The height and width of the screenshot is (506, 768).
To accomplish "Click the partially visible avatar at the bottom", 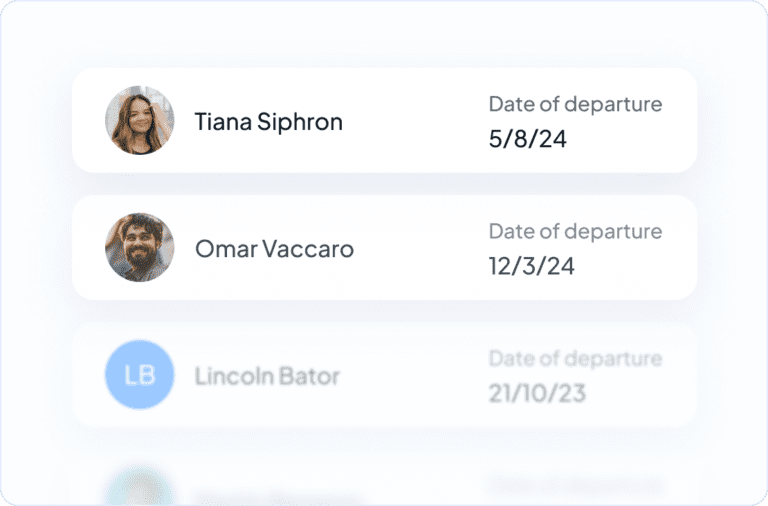I will [x=140, y=486].
